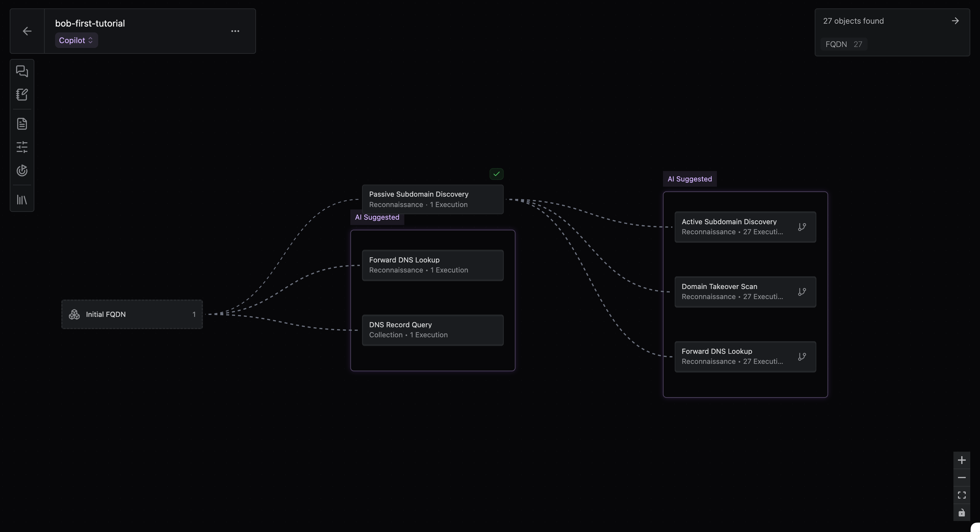Toggle fit-to-screen view control

pyautogui.click(x=961, y=495)
